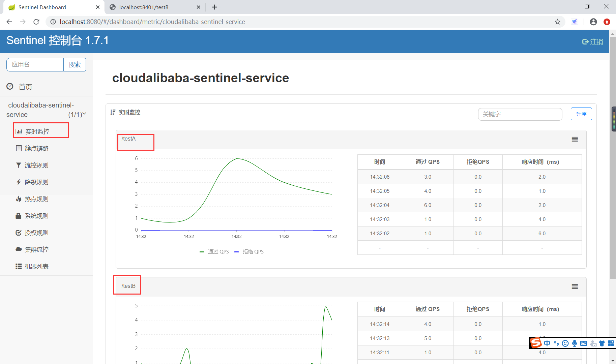This screenshot has width=616, height=364.
Task: Open the /testA chart hamburger menu
Action: click(x=575, y=139)
